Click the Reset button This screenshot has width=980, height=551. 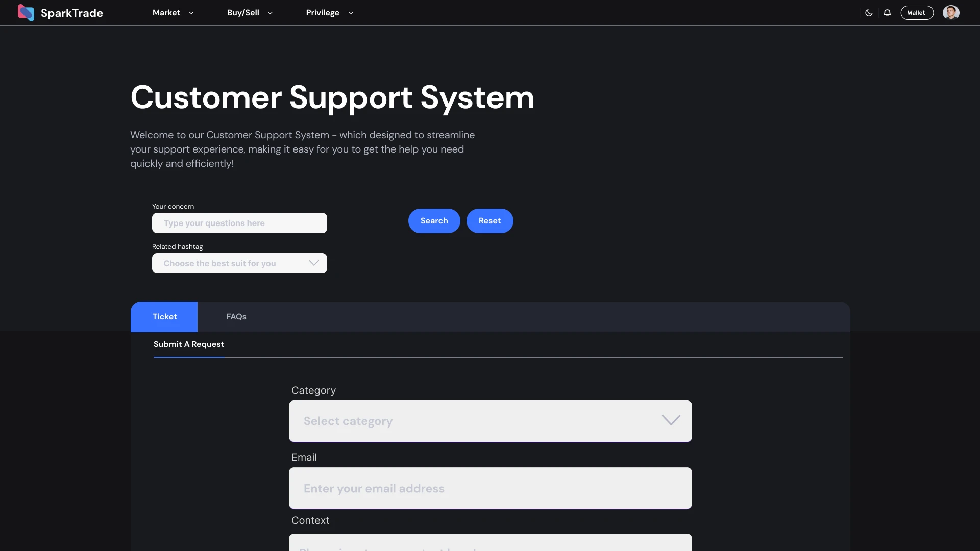[x=489, y=220]
